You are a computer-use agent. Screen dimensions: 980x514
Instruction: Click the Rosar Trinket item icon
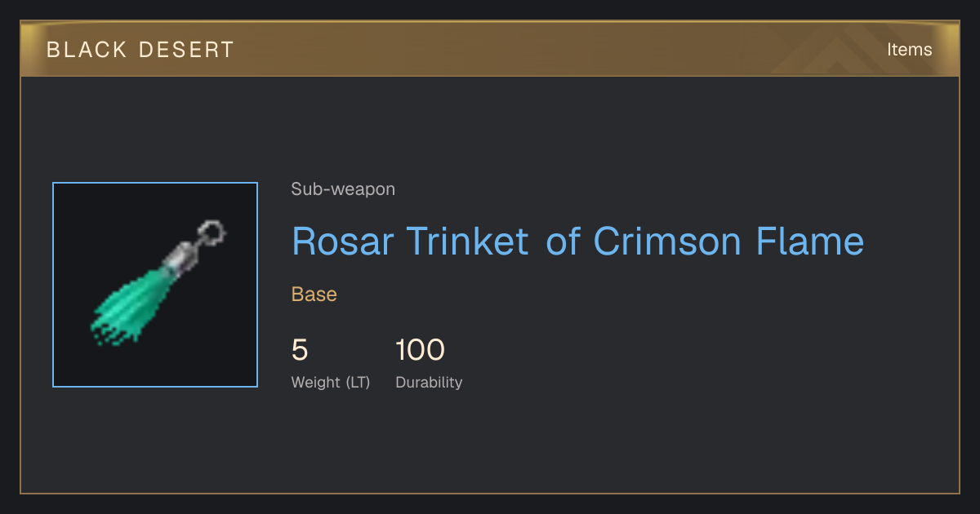pyautogui.click(x=155, y=285)
